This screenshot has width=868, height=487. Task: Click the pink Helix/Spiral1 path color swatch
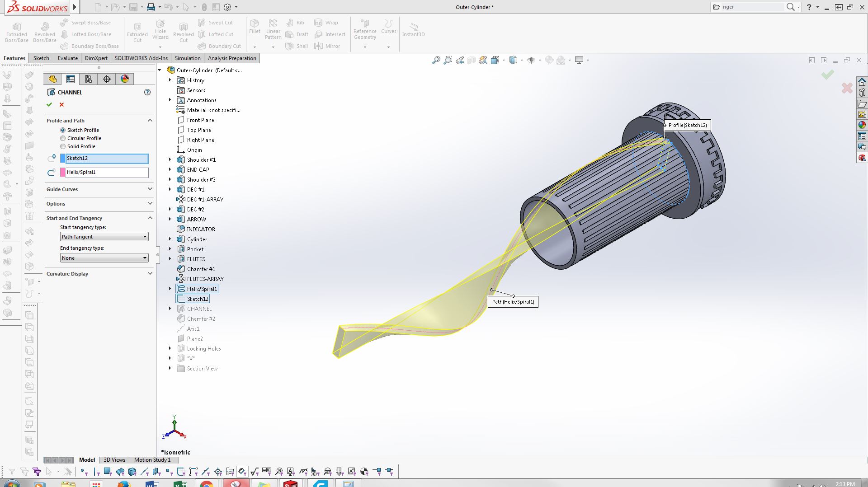point(63,172)
